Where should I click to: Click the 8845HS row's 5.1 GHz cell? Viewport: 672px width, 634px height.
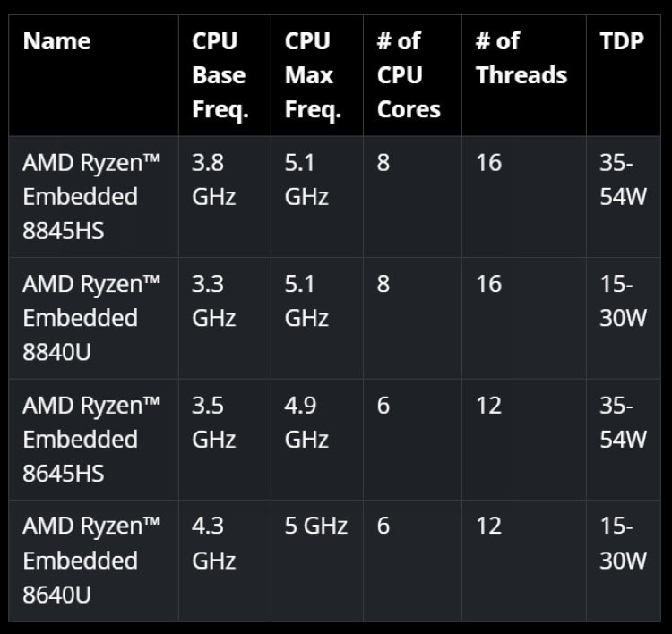pos(306,179)
